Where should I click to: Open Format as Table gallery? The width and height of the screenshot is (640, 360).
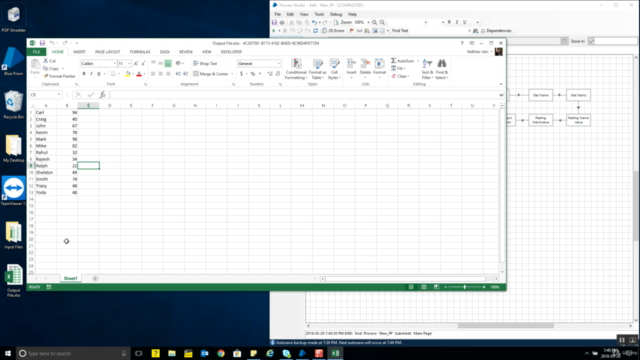[318, 69]
